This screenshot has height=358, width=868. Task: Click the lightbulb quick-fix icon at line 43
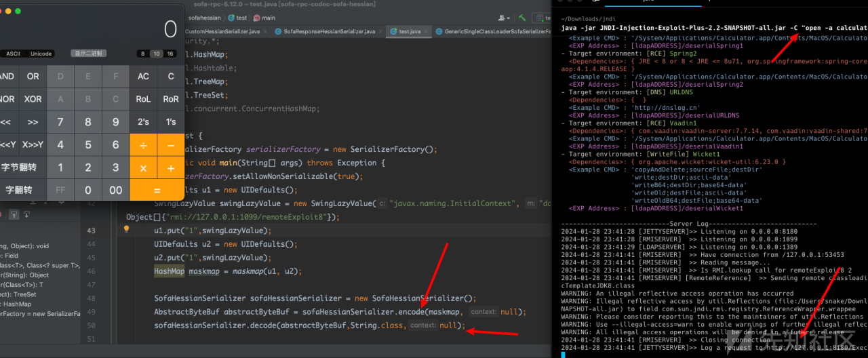click(x=126, y=230)
